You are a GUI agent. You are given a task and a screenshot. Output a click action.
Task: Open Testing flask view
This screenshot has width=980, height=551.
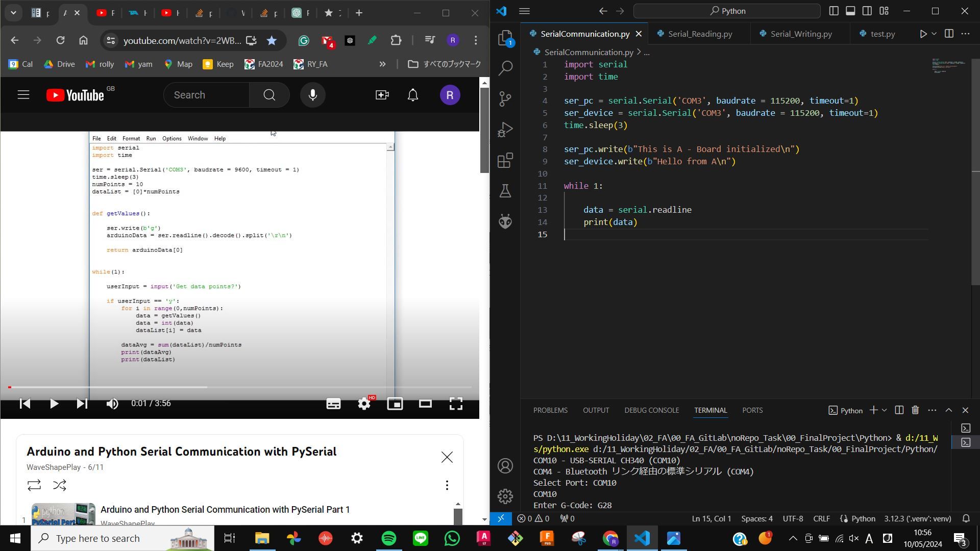coord(505,191)
